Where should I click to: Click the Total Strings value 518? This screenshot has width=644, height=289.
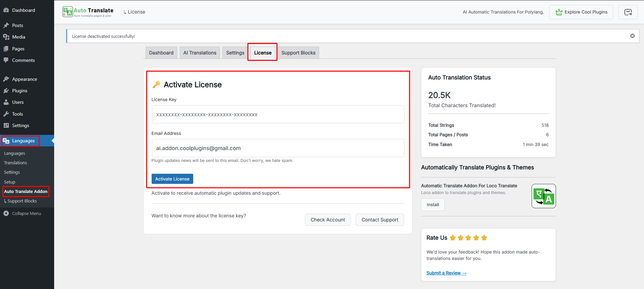tap(545, 125)
